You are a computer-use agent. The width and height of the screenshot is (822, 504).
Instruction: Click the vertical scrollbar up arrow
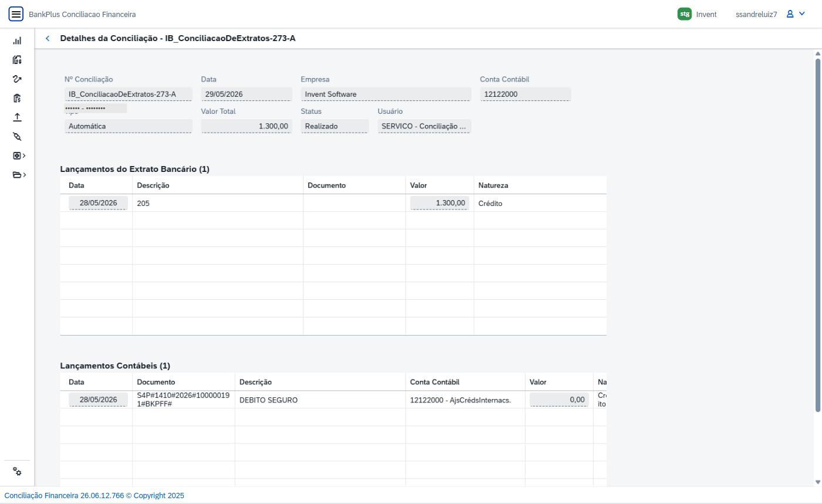pos(818,54)
